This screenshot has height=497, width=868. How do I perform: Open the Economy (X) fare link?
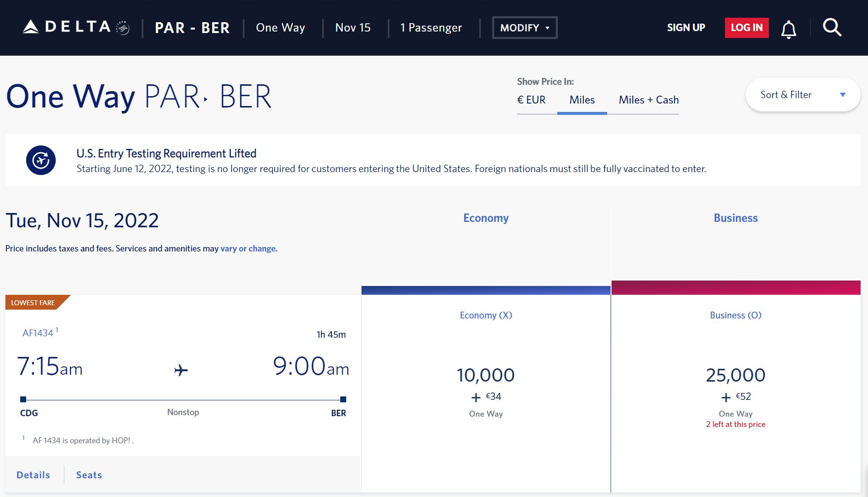coord(486,315)
